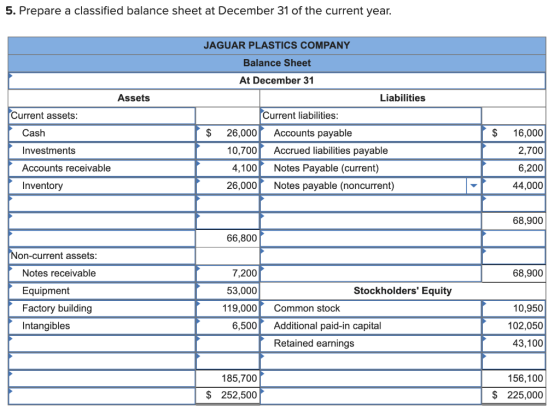Click the Notes receivable amount 7,200
The image size is (560, 419).
(x=228, y=273)
